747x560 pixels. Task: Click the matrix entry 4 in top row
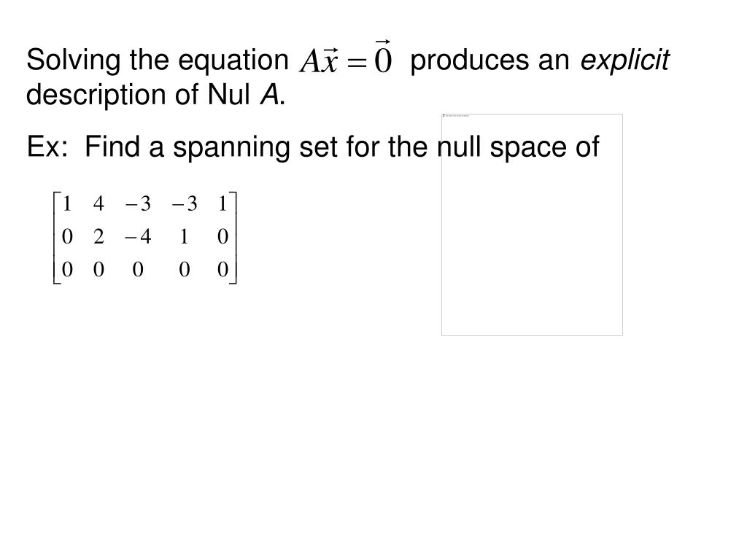98,204
